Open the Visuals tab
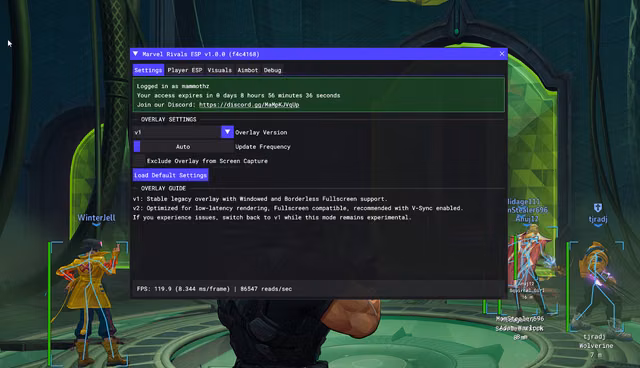This screenshot has width=640, height=368. tap(220, 70)
